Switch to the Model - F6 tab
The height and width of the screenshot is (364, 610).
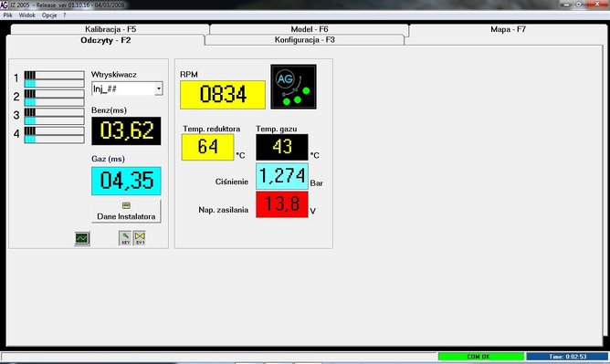[310, 29]
